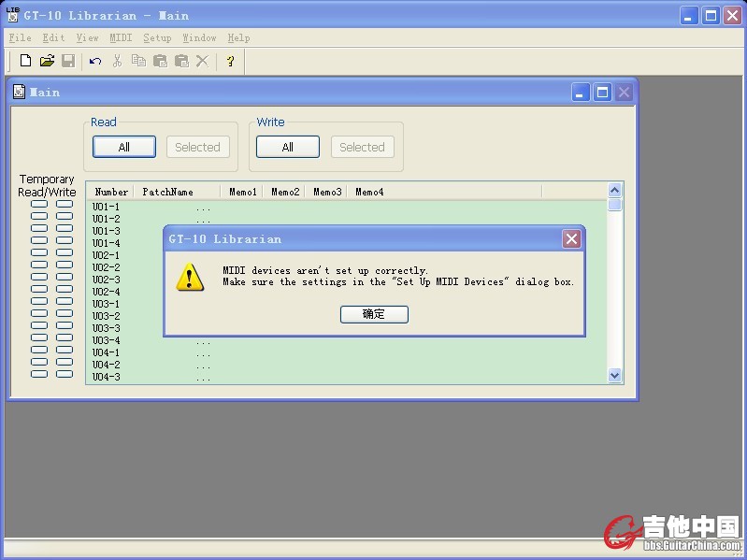The image size is (747, 560).
Task: Open help via question mark icon
Action: 231,61
